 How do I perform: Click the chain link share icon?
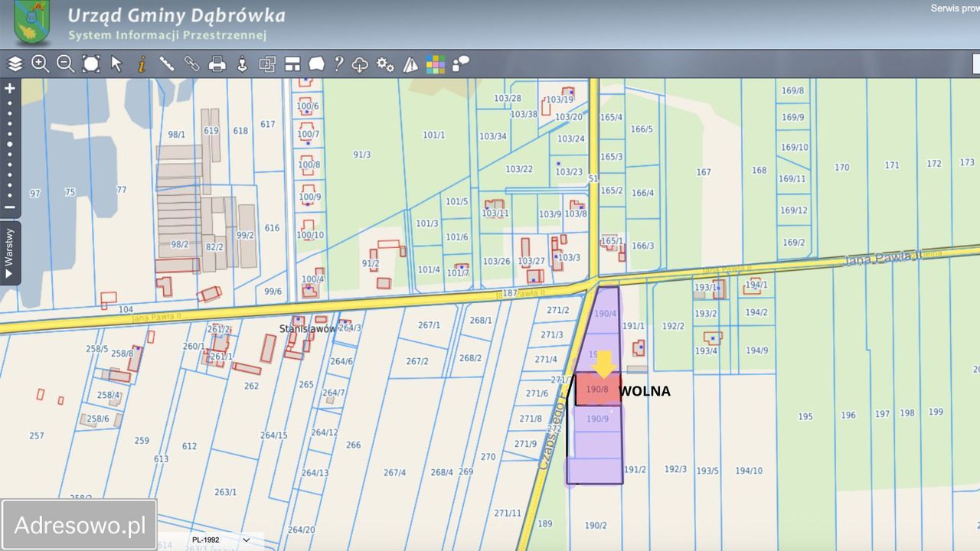pyautogui.click(x=192, y=64)
